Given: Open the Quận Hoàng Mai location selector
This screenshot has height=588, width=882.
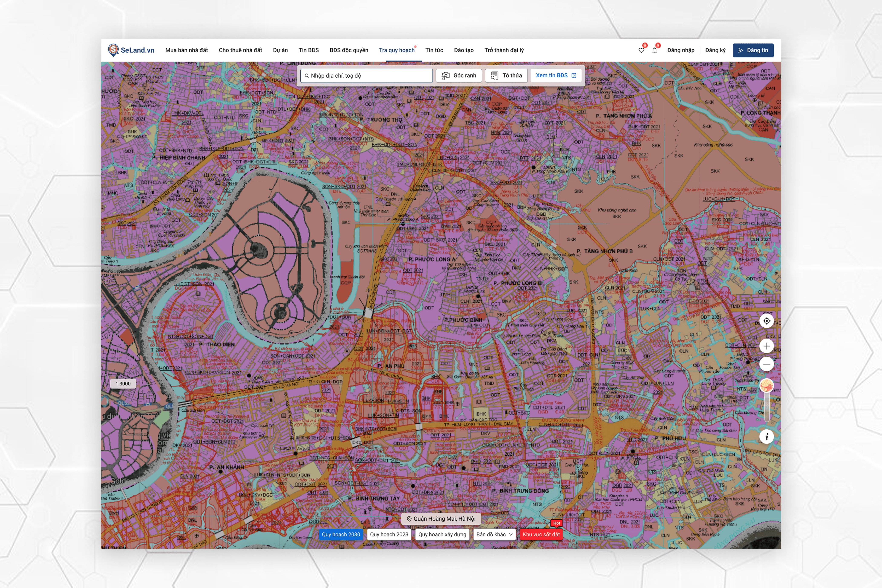Looking at the screenshot, I should 441,519.
